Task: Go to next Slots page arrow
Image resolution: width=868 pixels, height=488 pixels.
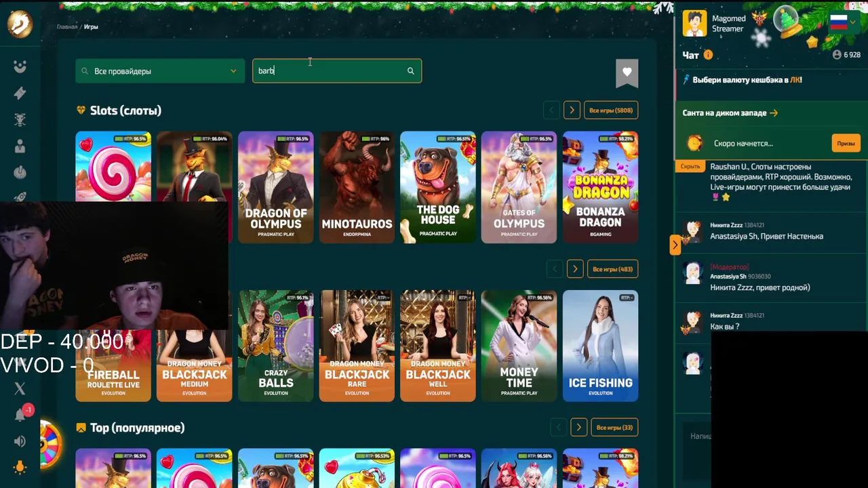Action: [572, 110]
